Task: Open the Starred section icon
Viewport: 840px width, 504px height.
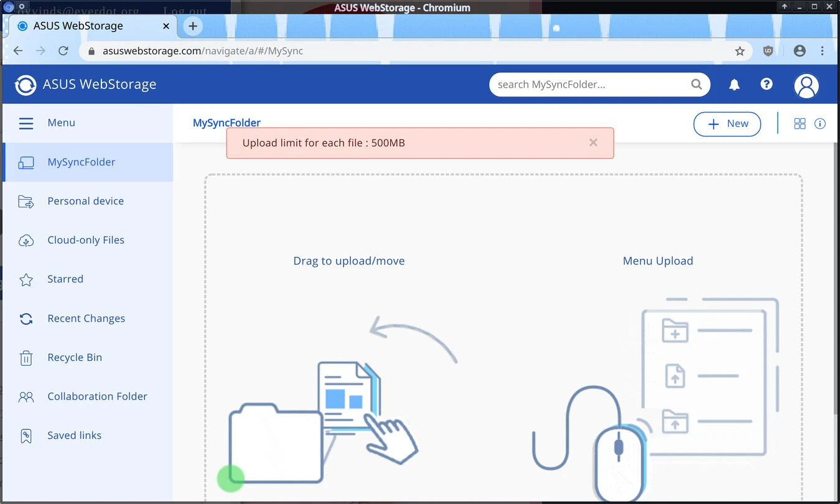Action: (x=26, y=279)
